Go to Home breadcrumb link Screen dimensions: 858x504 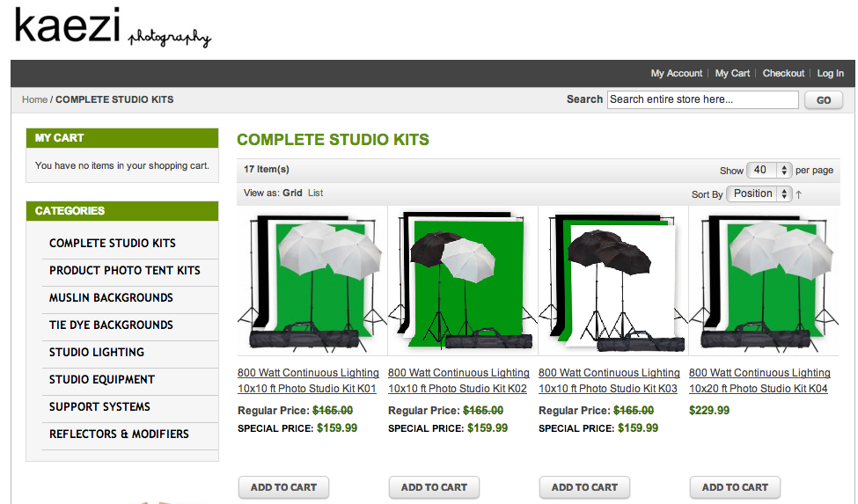[34, 99]
